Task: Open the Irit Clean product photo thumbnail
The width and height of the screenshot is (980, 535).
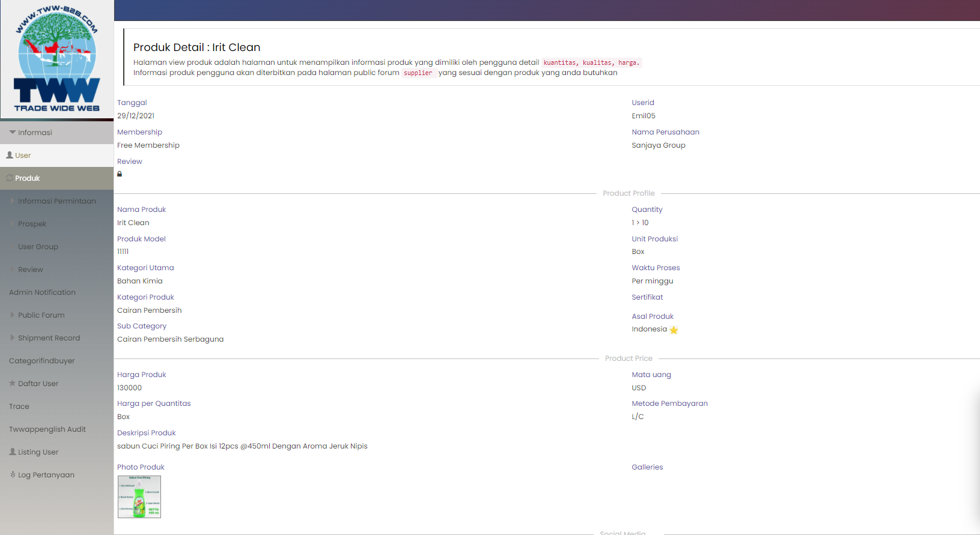Action: coord(139,497)
